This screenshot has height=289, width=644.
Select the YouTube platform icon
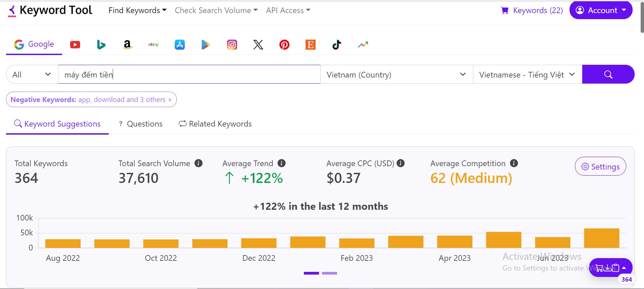(x=75, y=45)
